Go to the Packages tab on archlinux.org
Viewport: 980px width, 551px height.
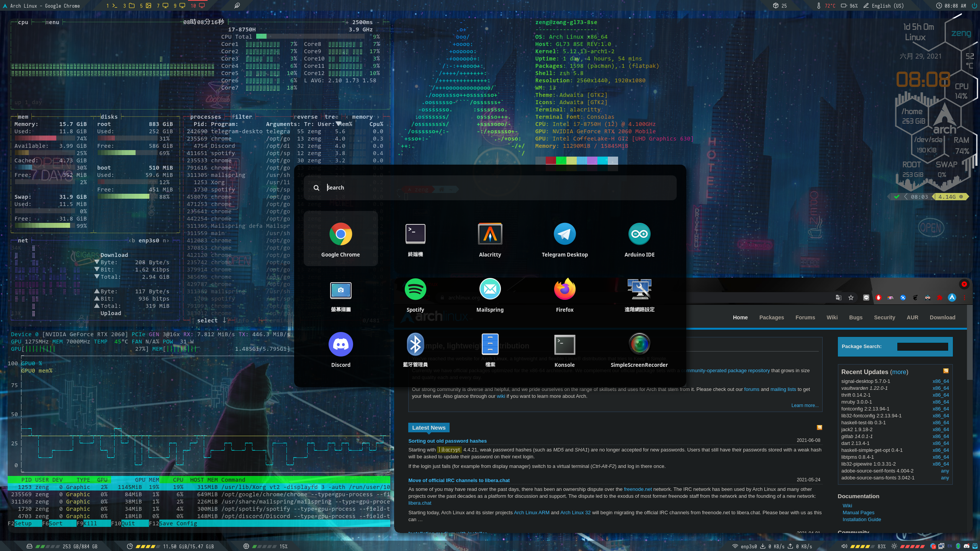tap(771, 317)
